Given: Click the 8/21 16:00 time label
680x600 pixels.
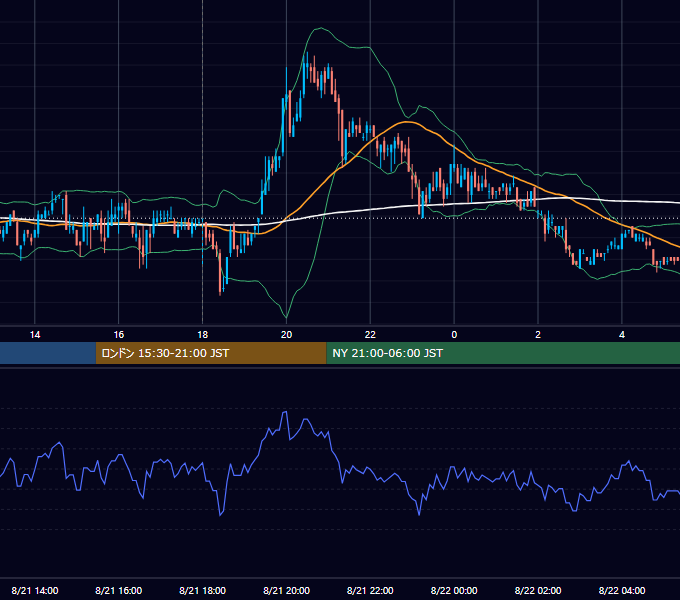Looking at the screenshot, I should click(x=118, y=590).
